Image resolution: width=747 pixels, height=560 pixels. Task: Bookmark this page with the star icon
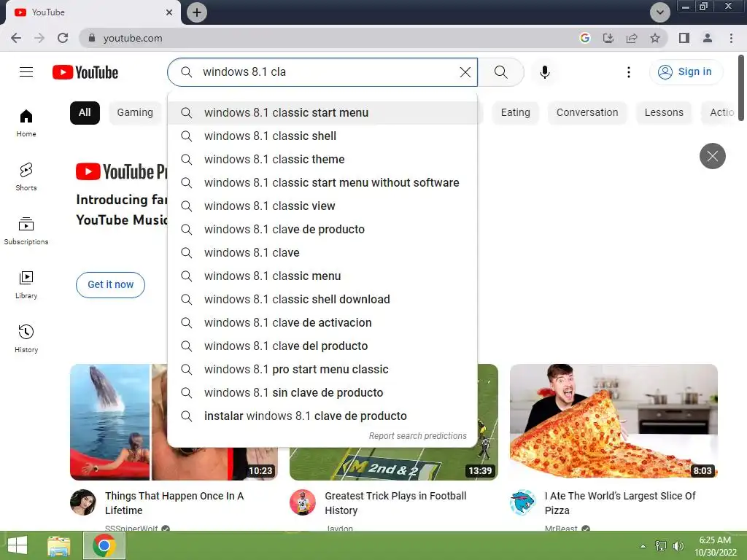(655, 38)
